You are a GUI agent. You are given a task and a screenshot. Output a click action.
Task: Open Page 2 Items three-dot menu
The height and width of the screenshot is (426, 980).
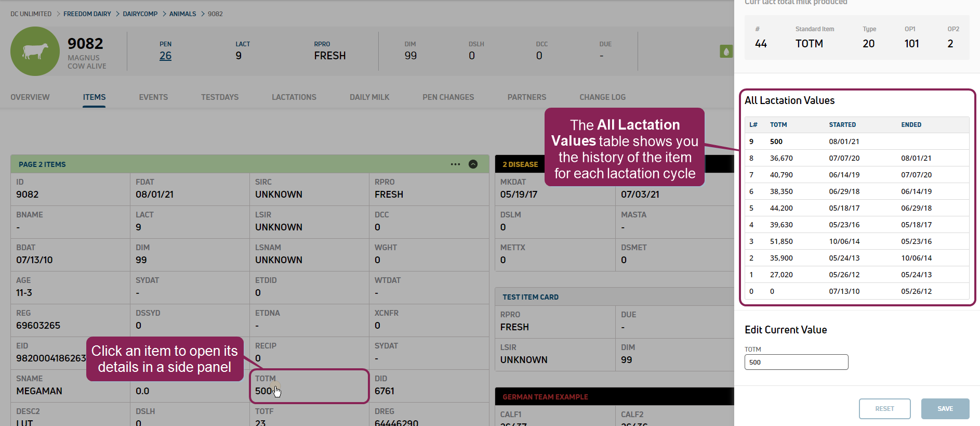point(455,164)
